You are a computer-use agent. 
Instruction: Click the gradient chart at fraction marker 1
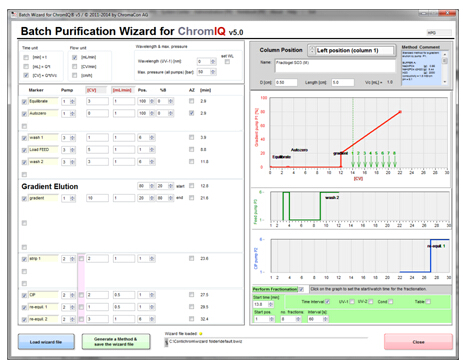tap(353, 160)
